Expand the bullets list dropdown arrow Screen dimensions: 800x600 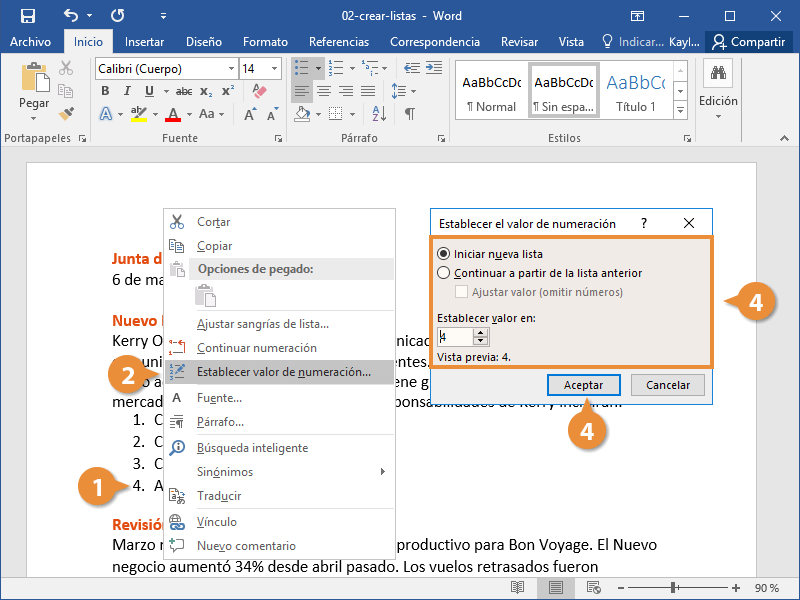click(x=318, y=68)
